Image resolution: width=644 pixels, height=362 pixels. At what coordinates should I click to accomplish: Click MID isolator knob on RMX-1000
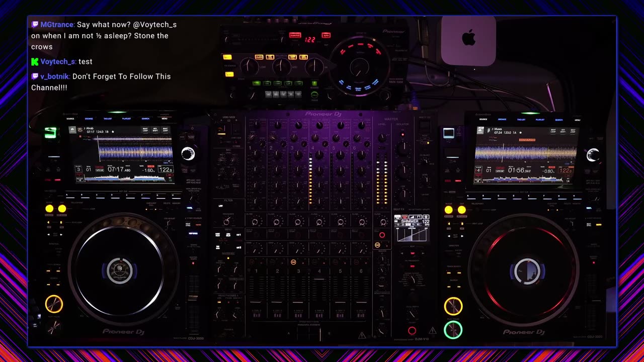[x=282, y=66]
